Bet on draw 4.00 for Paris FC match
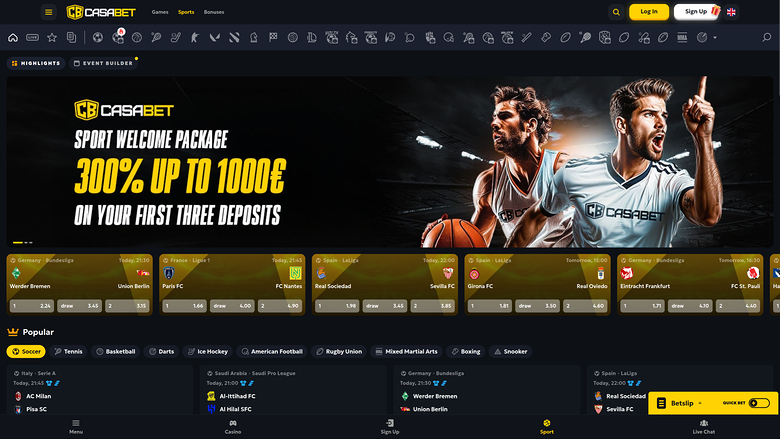The image size is (780, 439). (x=232, y=306)
